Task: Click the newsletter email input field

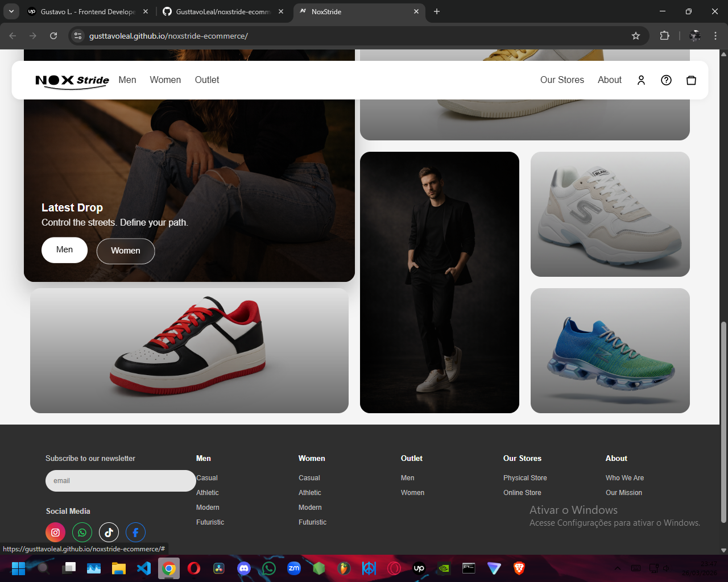Action: (121, 481)
